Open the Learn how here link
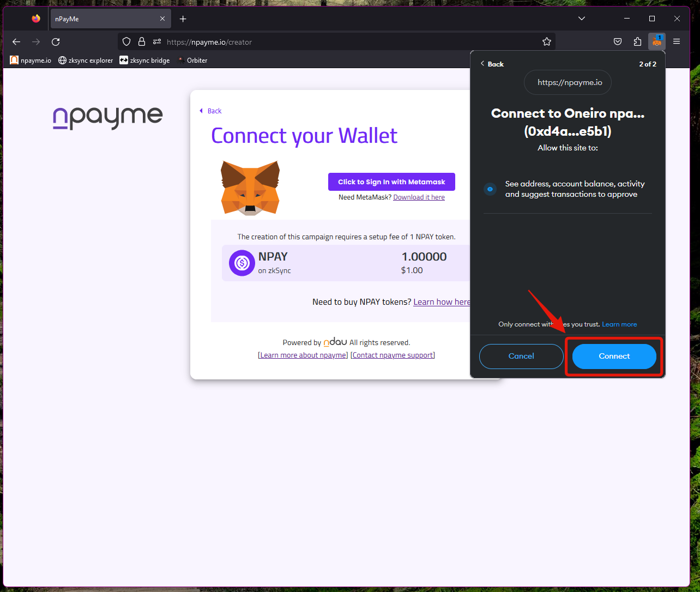 pyautogui.click(x=442, y=302)
